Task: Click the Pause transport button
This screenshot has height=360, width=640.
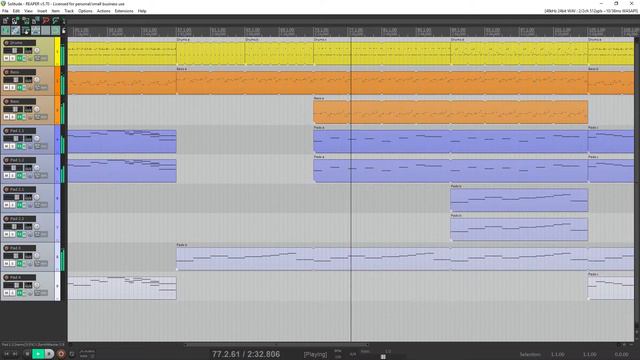Action: 49,353
